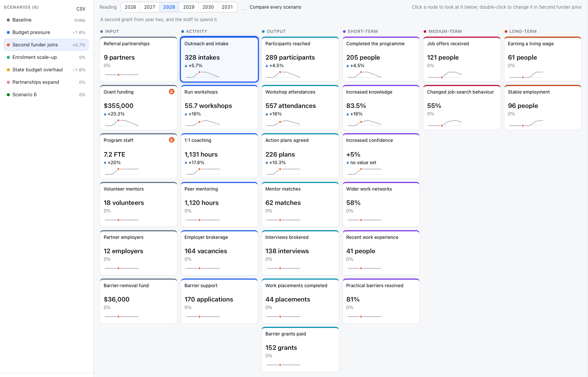Export scenarios with the CSV button

[81, 9]
